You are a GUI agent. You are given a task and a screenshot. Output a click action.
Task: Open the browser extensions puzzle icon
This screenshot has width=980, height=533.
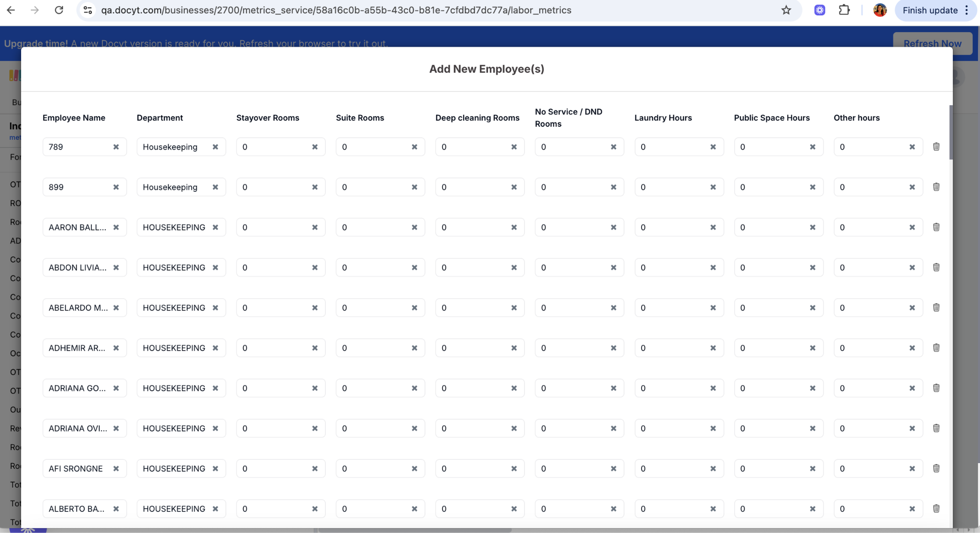click(x=844, y=10)
